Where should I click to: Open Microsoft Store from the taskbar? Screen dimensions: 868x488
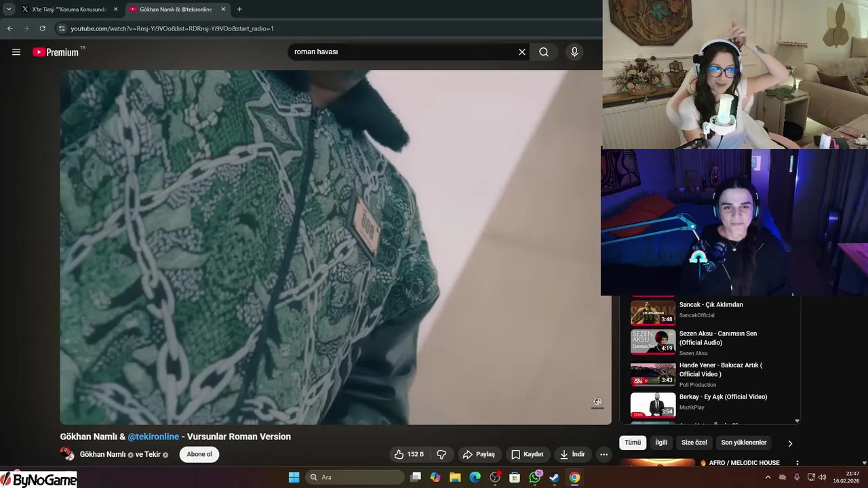[515, 477]
